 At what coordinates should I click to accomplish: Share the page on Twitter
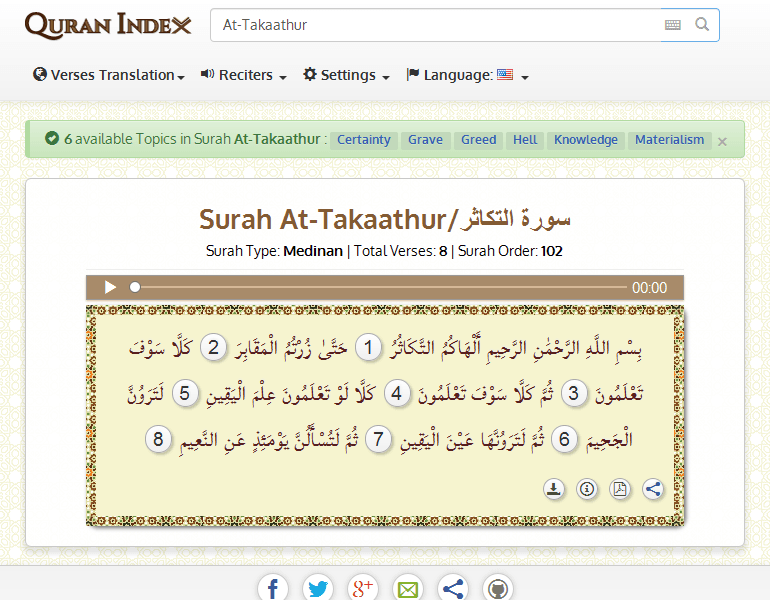pyautogui.click(x=318, y=588)
